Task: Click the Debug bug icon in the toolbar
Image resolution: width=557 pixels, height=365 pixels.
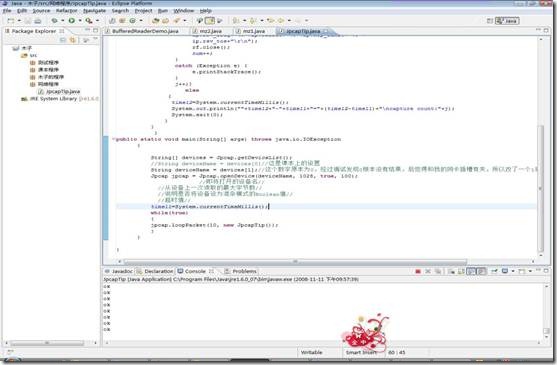Action: click(x=54, y=21)
